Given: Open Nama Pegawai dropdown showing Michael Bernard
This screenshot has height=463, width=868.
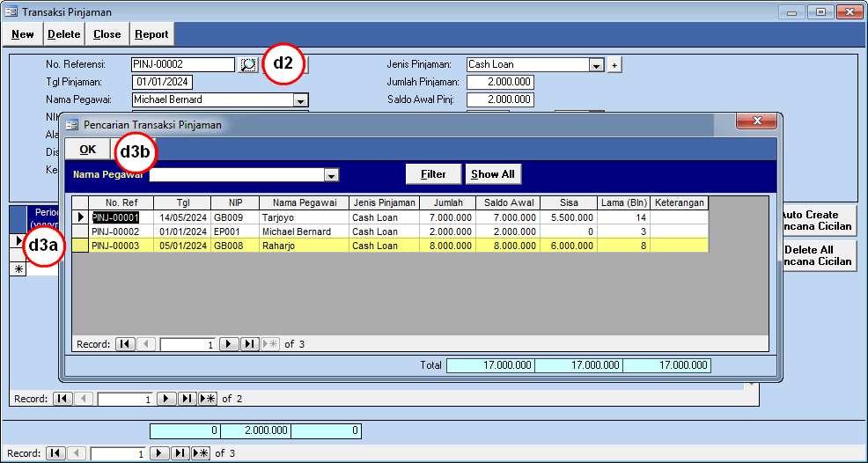Looking at the screenshot, I should tap(301, 100).
